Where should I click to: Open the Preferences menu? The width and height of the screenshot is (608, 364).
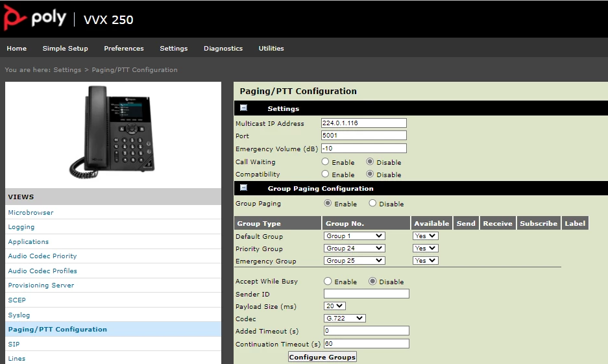[124, 49]
